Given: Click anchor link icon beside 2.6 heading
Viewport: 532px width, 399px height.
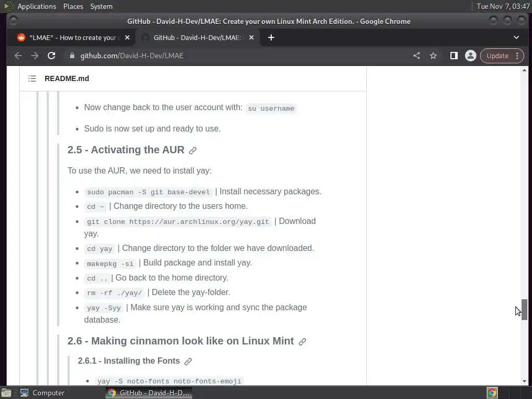Looking at the screenshot, I should [x=302, y=342].
